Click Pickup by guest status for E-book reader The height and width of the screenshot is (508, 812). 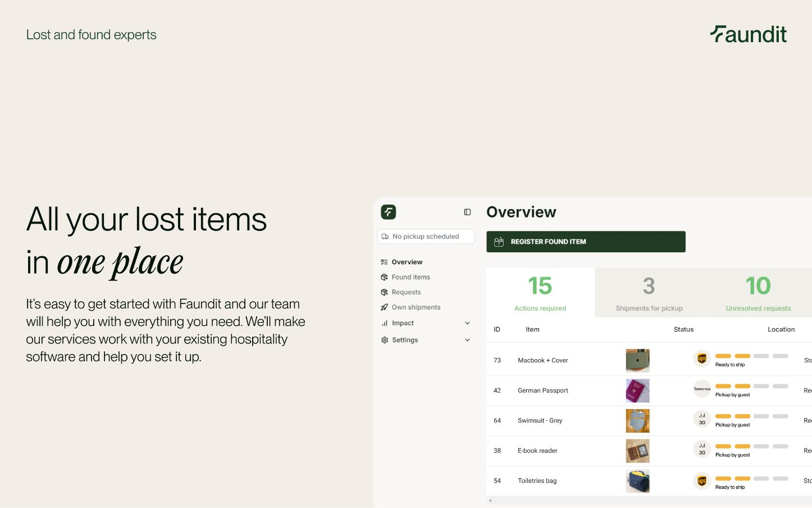click(x=733, y=455)
